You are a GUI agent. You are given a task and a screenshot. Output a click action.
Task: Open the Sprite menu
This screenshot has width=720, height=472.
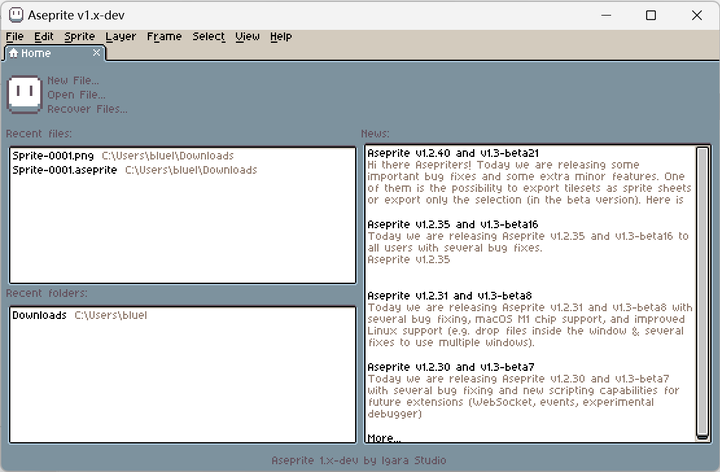click(79, 36)
